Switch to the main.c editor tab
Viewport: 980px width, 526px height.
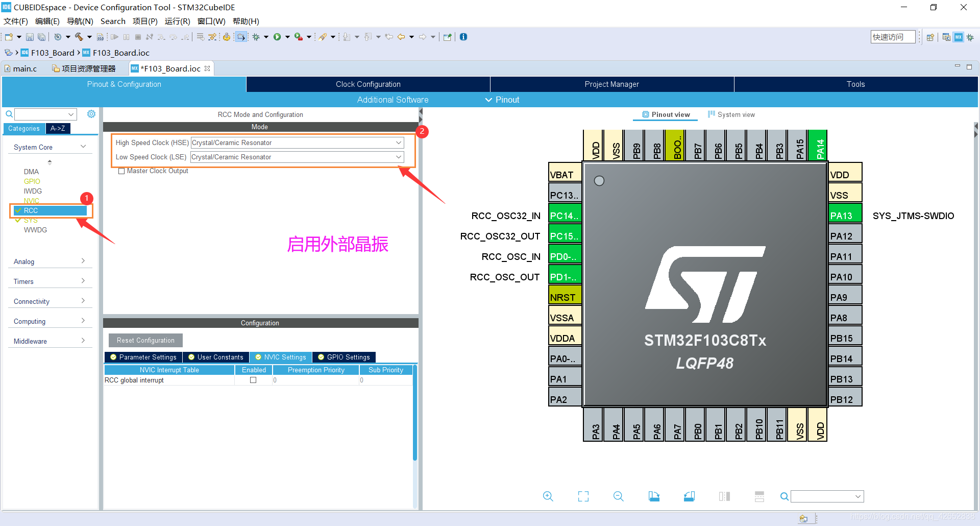21,68
